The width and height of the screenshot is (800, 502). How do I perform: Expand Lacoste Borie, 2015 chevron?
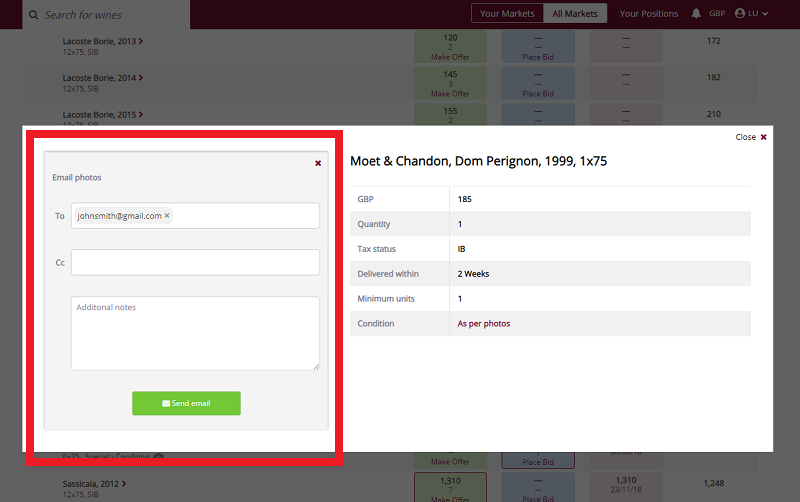141,115
